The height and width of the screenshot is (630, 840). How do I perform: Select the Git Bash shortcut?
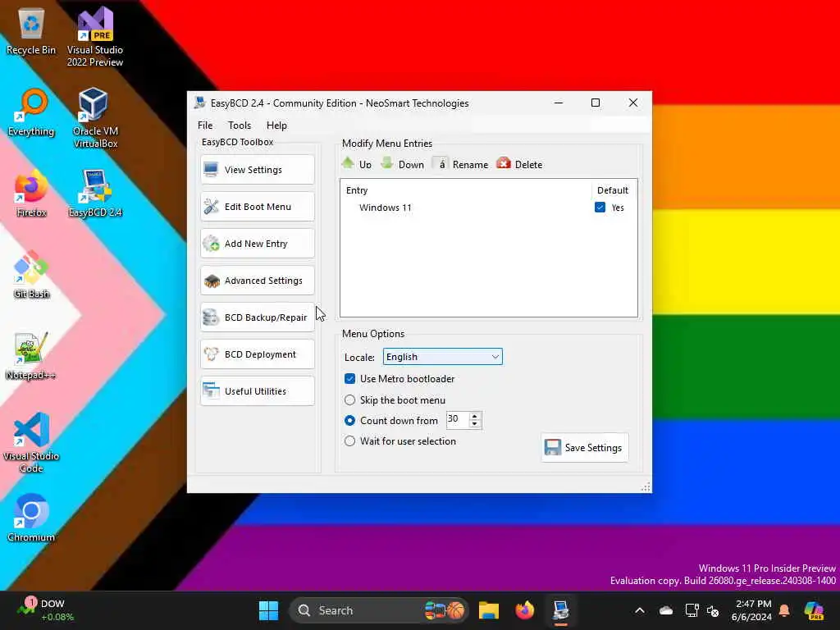31,274
